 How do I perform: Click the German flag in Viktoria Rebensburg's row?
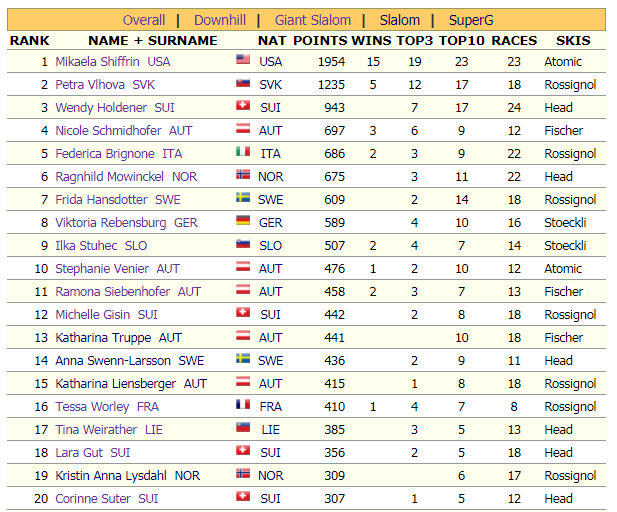coord(242,222)
